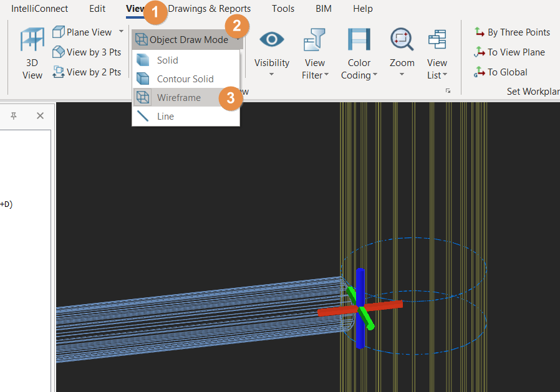Open the Visibility eye menu
This screenshot has width=560, height=392.
272,41
